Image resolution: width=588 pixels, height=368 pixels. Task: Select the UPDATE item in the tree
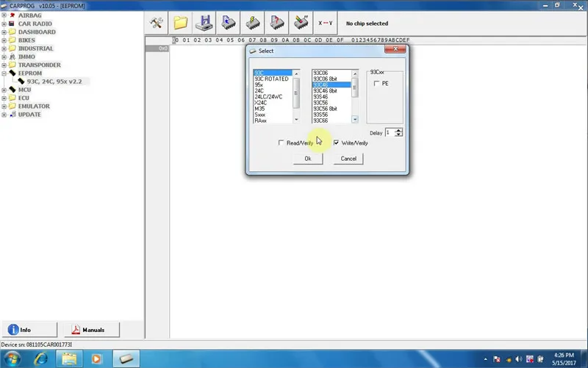point(29,115)
